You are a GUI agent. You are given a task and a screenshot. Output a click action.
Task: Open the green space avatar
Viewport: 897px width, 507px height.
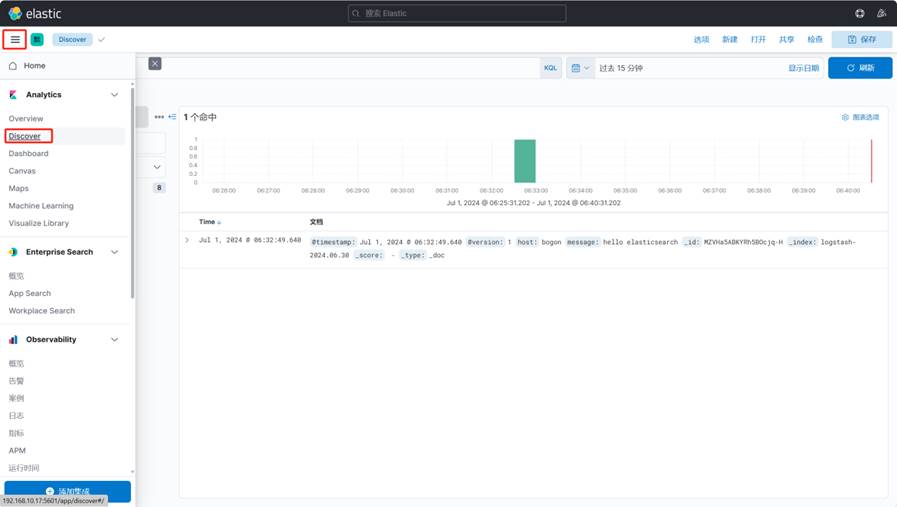click(x=37, y=39)
